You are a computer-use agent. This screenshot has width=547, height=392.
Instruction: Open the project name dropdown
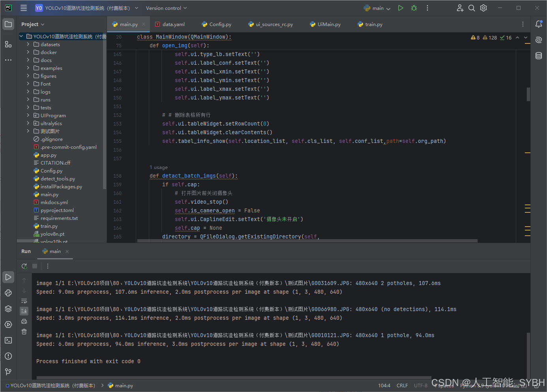[x=87, y=8]
